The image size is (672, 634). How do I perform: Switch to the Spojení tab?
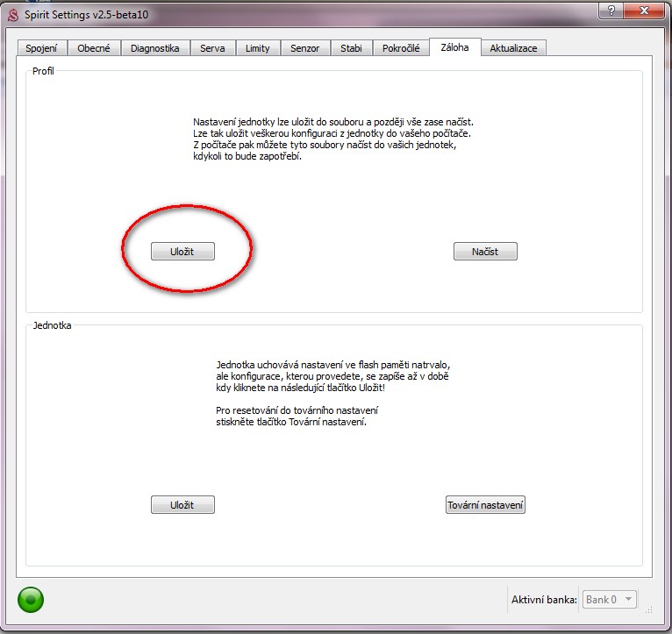click(x=42, y=48)
